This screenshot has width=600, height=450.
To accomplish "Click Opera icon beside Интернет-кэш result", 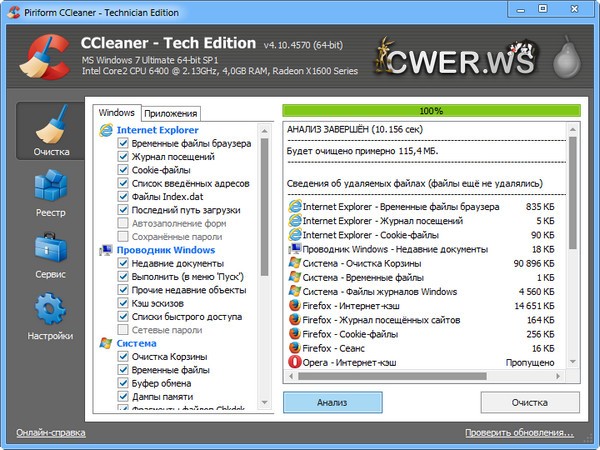I will click(295, 362).
